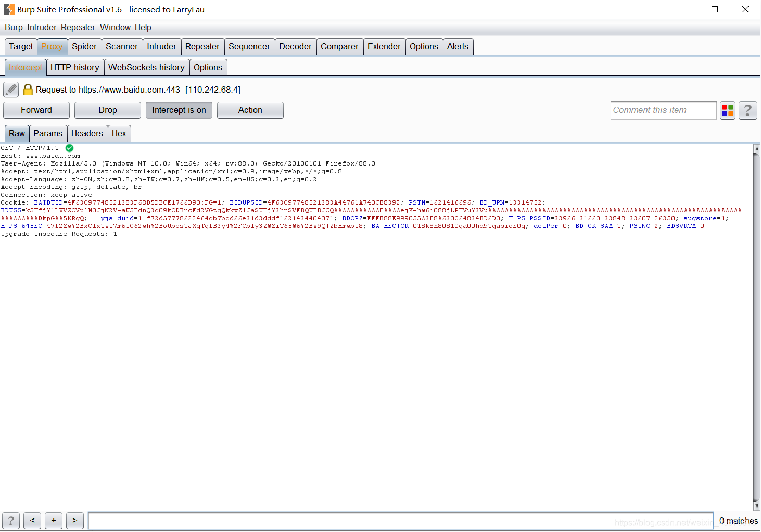Open the Proxy Options sub-tab
761x532 pixels.
208,67
